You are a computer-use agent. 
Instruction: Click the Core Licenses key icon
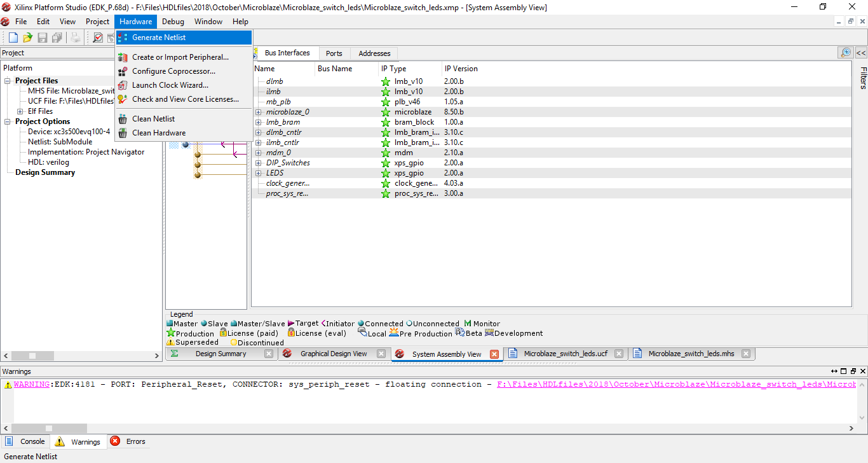point(123,99)
